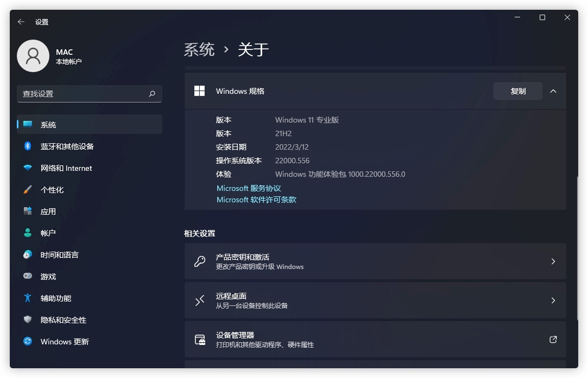588x378 pixels.
Task: Click the 系统 monitor icon in sidebar
Action: click(x=28, y=124)
